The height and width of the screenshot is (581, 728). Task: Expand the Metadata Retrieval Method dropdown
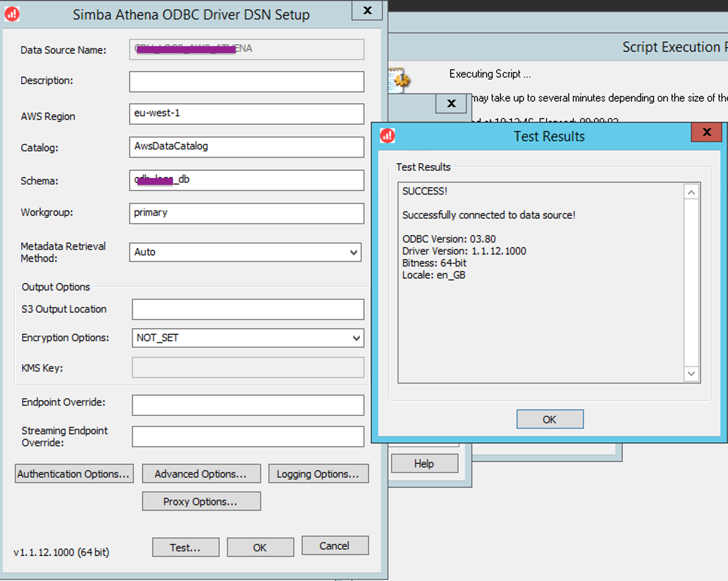pyautogui.click(x=353, y=252)
